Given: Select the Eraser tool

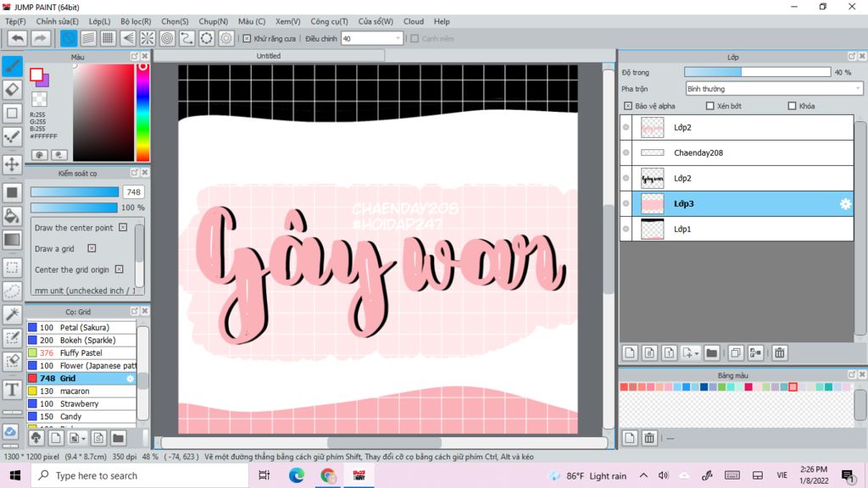Looking at the screenshot, I should (x=12, y=90).
